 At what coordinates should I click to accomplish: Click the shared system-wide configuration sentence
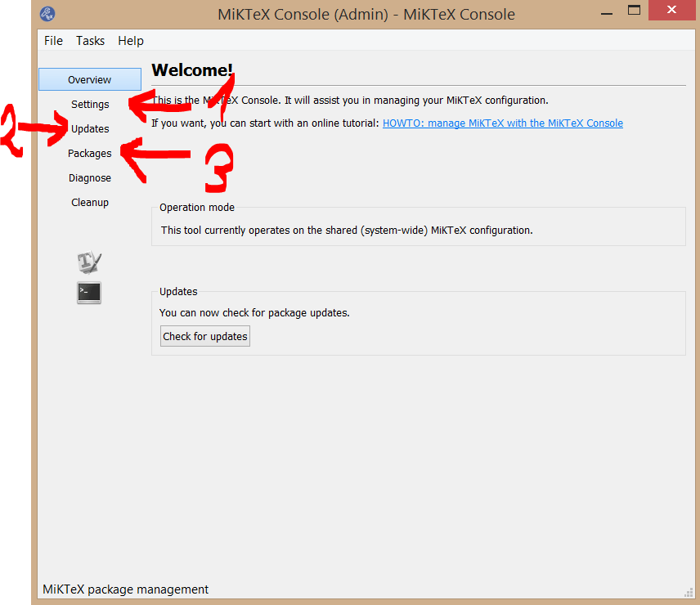coord(347,231)
